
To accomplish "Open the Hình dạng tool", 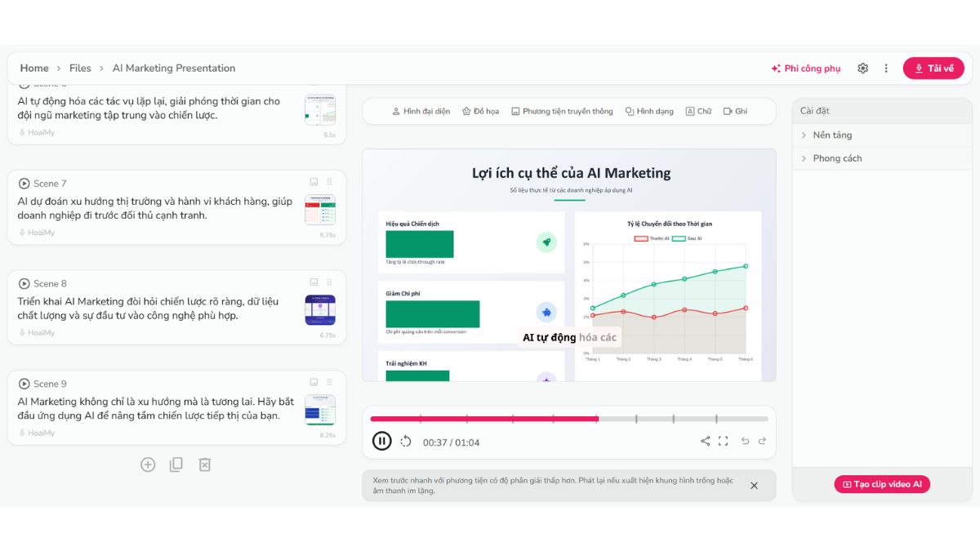I will 649,111.
